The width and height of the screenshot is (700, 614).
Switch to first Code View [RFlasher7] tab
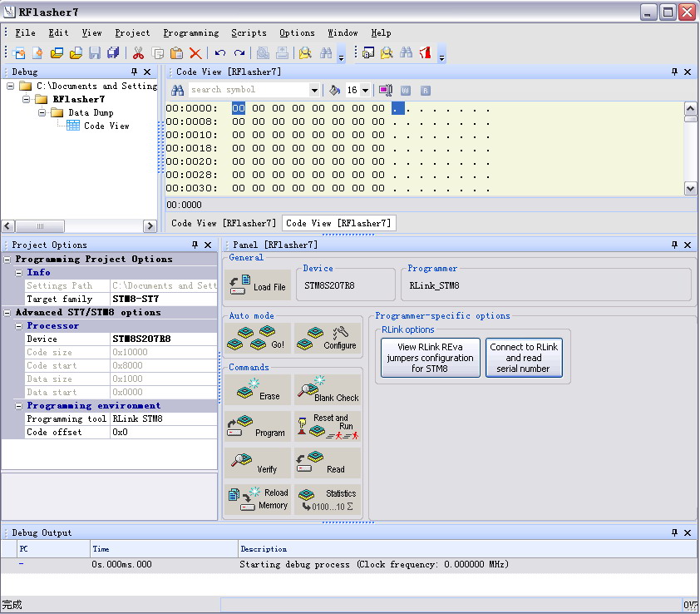point(224,223)
